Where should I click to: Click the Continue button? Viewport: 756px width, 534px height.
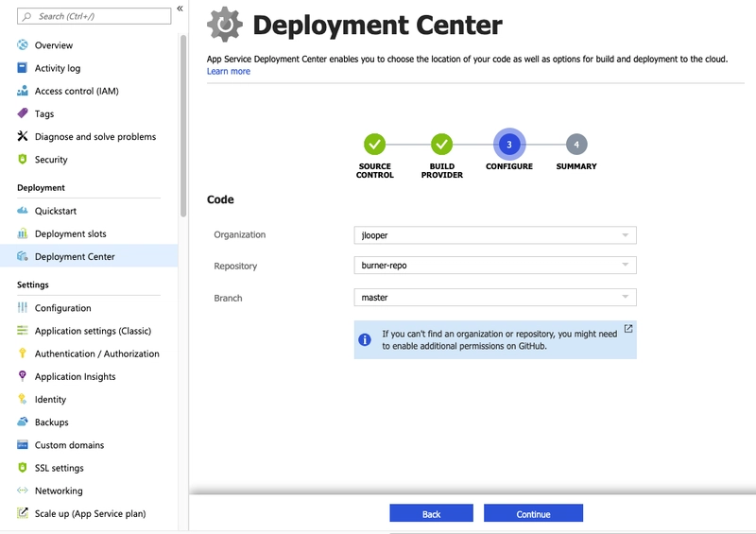533,514
